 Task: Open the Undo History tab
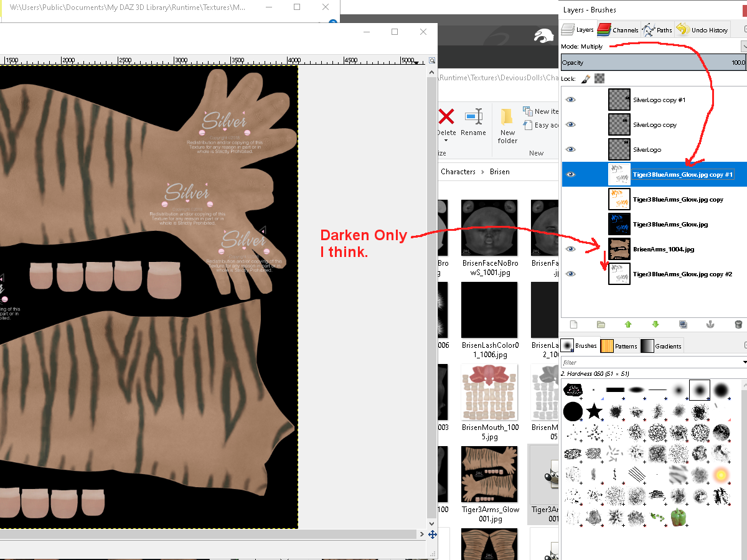tap(702, 29)
